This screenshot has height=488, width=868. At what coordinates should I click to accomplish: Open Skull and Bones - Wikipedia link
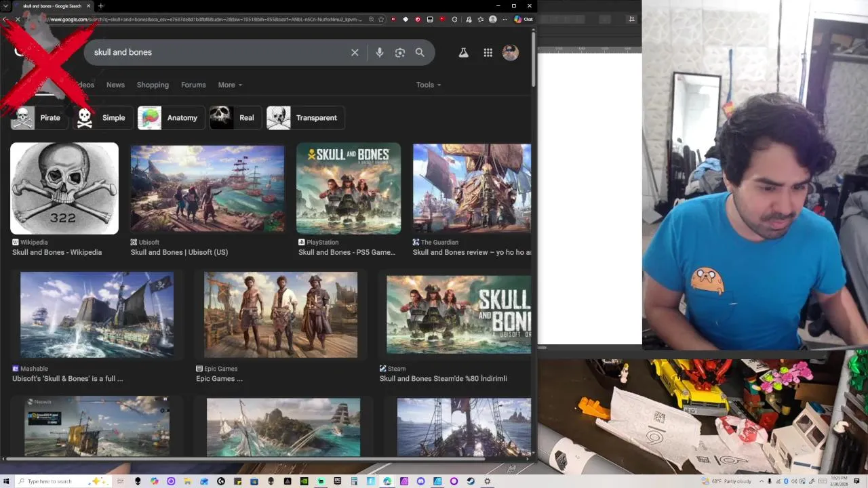pos(57,252)
